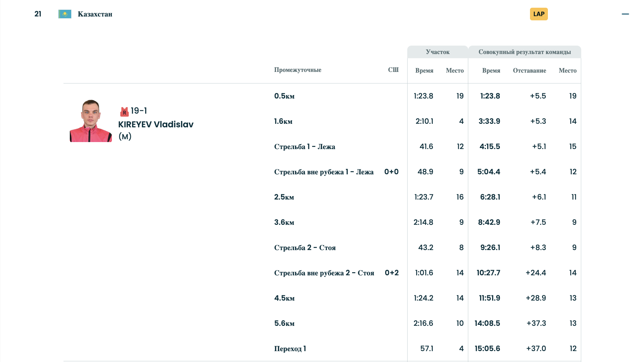Select the Участок header tab

click(437, 52)
